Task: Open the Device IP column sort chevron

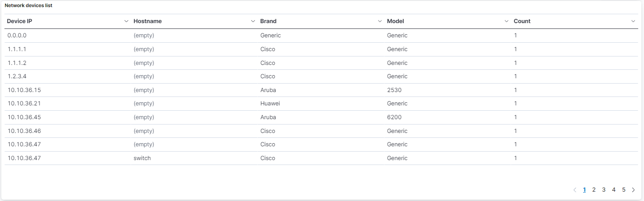Action: coord(126,21)
